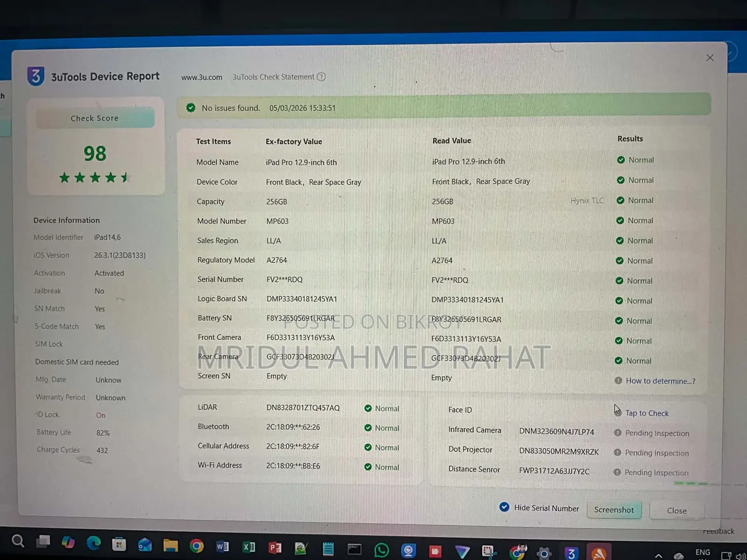Click the Model Identifier iPad14,6 value

(x=107, y=238)
